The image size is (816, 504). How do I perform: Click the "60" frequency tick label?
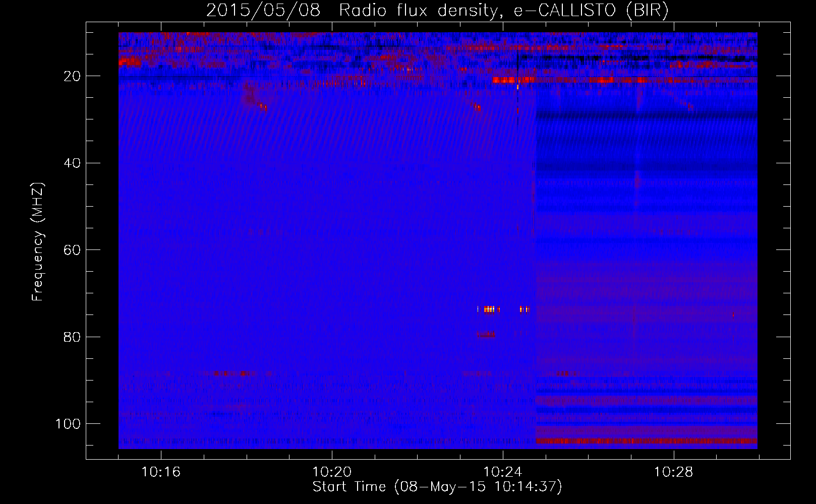pos(72,250)
